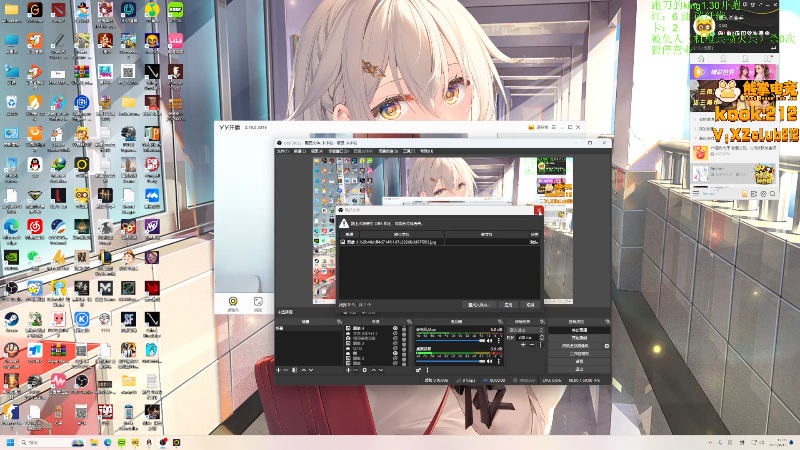Pop out the Audio Mixer dock panel icon
Viewport: 800px width, 450px height.
501,321
